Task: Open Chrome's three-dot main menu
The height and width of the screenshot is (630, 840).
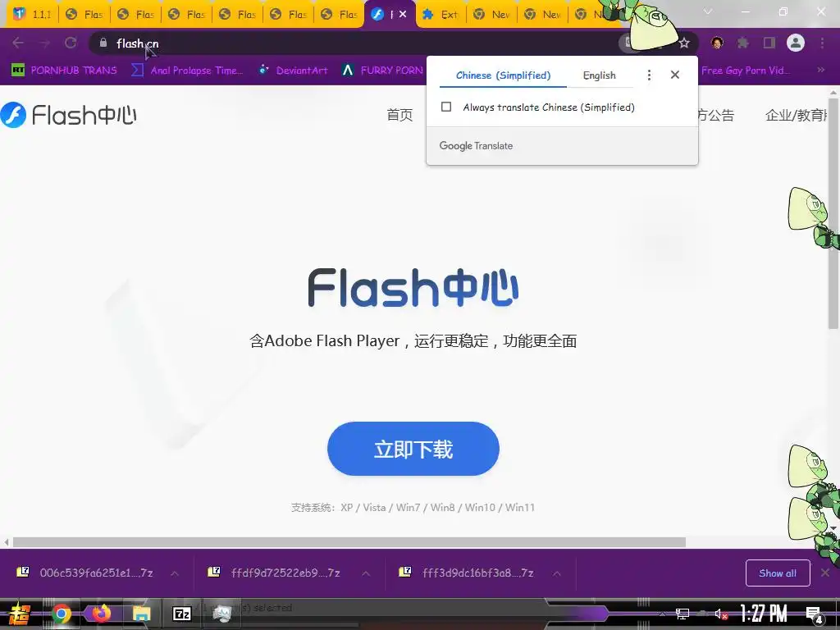Action: [822, 43]
